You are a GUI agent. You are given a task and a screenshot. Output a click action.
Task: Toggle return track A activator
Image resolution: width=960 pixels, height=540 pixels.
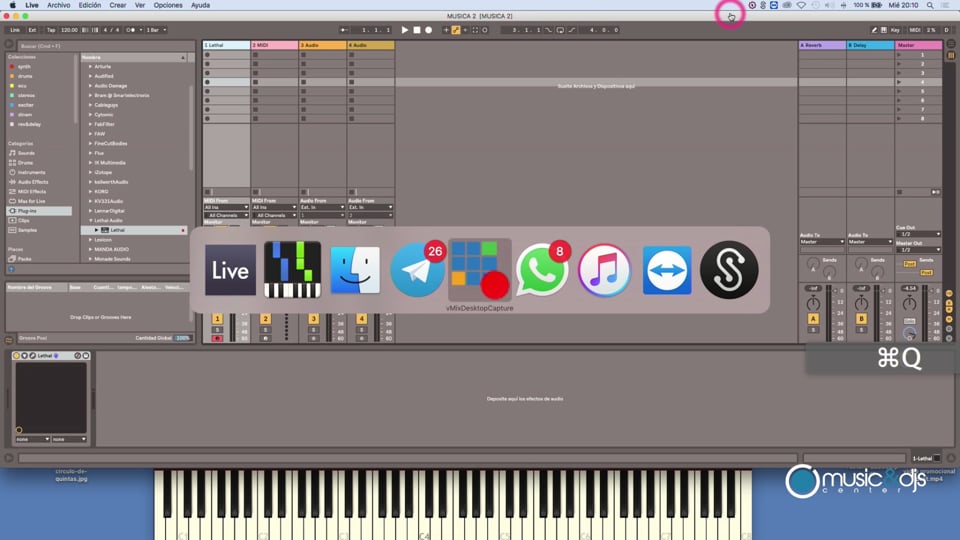tap(813, 319)
